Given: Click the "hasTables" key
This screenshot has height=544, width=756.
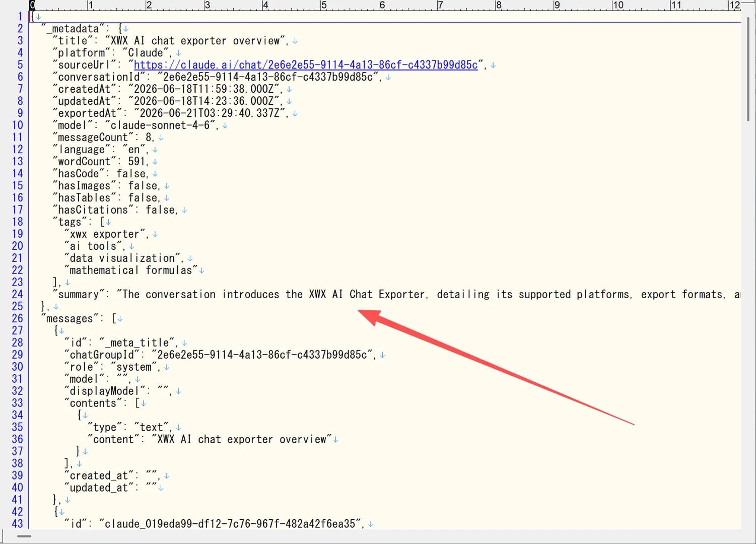Looking at the screenshot, I should [x=84, y=198].
